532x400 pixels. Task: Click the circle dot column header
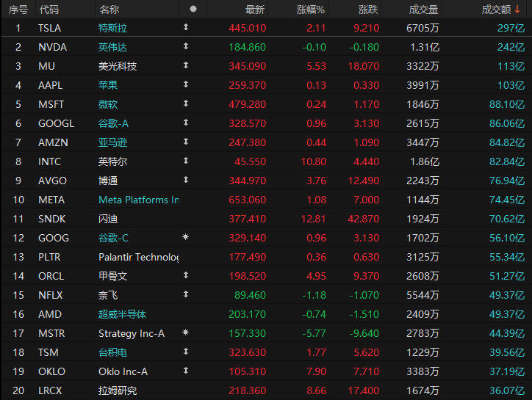193,9
